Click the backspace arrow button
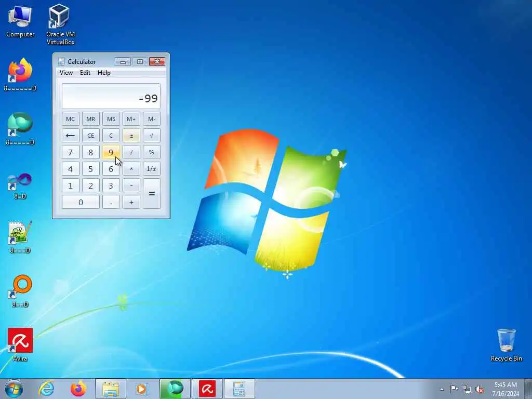 pos(71,136)
